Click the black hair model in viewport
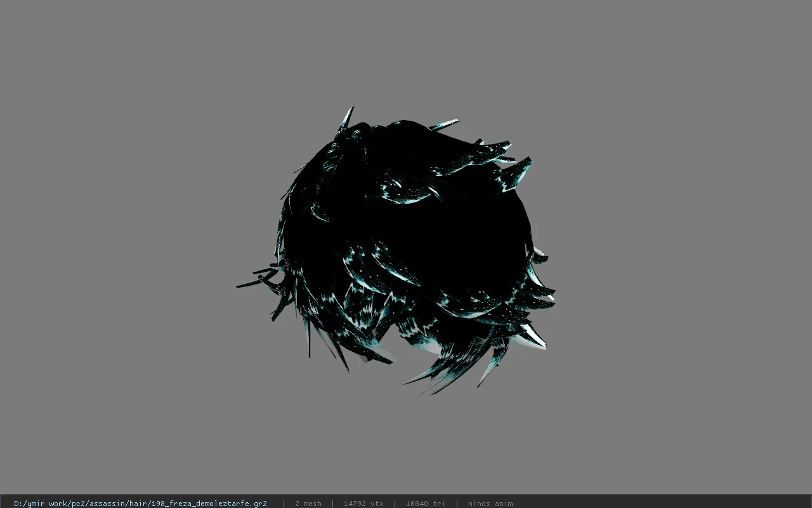Screen dimensions: 812x508 pyautogui.click(x=396, y=251)
